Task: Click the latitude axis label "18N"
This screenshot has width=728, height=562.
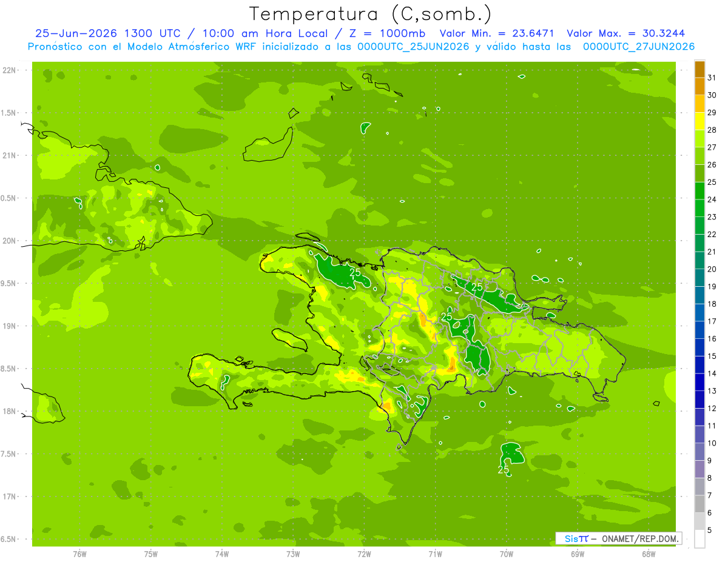Action: coord(10,411)
